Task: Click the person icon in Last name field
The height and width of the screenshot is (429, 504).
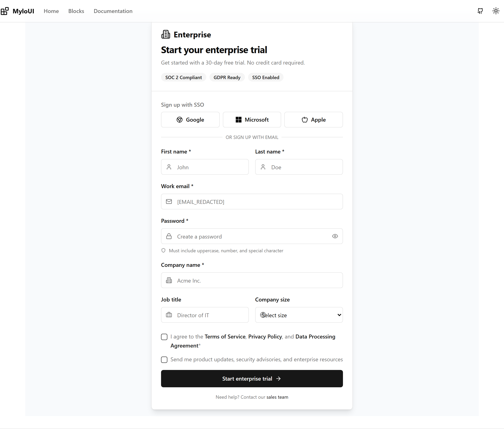Action: click(x=263, y=167)
